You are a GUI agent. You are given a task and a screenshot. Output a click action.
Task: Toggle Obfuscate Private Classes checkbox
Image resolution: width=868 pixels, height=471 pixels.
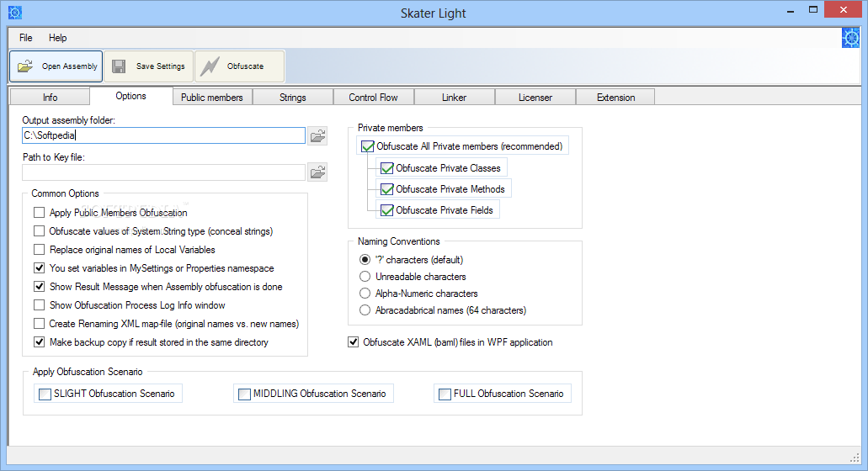coord(387,168)
